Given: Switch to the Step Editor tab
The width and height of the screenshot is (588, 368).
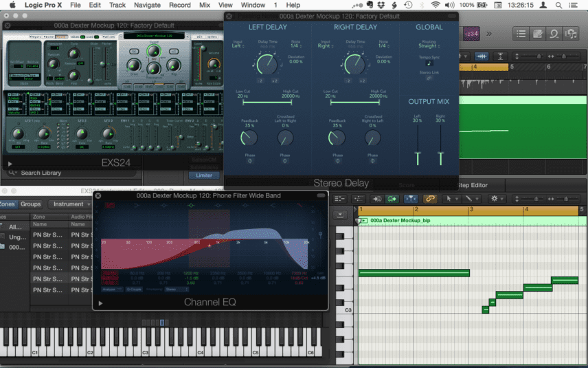Looking at the screenshot, I should (472, 185).
